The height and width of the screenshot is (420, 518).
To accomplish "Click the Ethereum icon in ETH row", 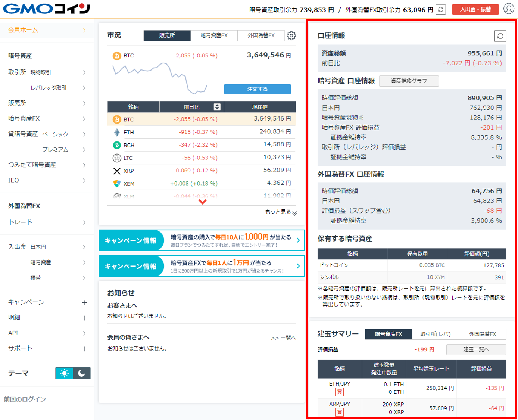I will coord(117,132).
